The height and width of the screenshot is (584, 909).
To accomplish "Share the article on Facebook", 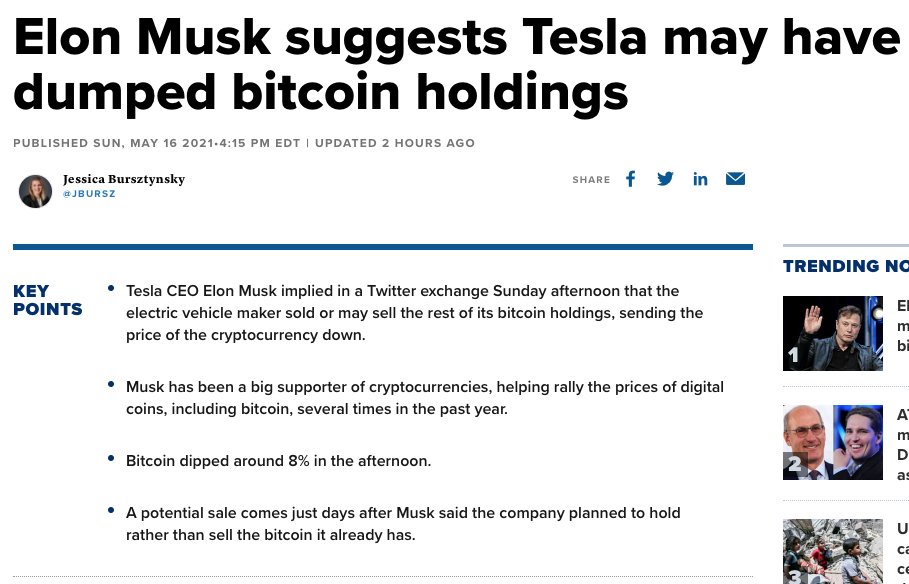I will pos(631,179).
